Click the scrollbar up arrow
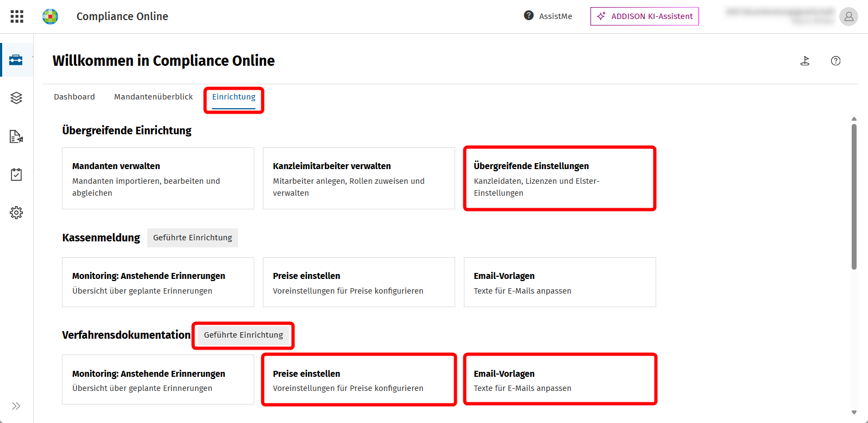 854,119
